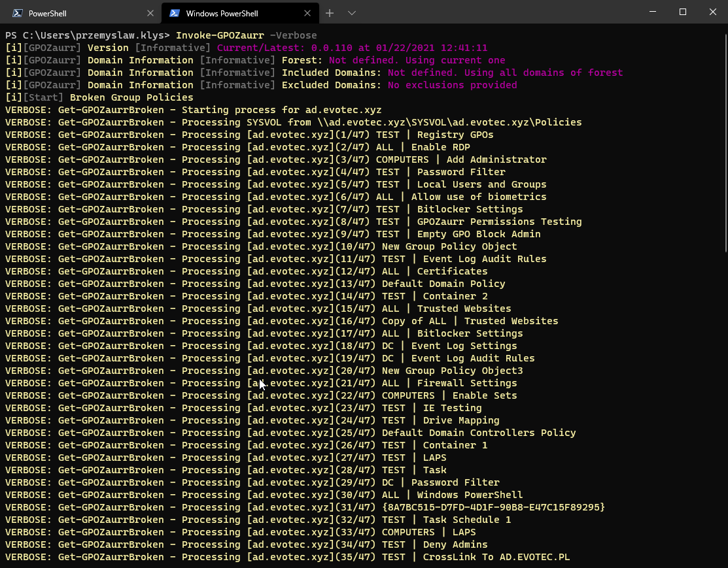Click the -Verbose parameter in the prompt
The image size is (728, 568).
[293, 35]
